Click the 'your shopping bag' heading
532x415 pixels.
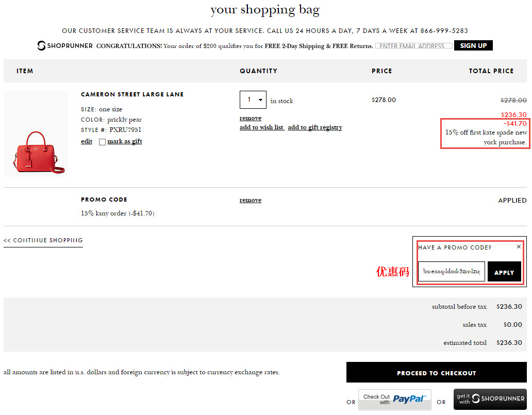(265, 10)
